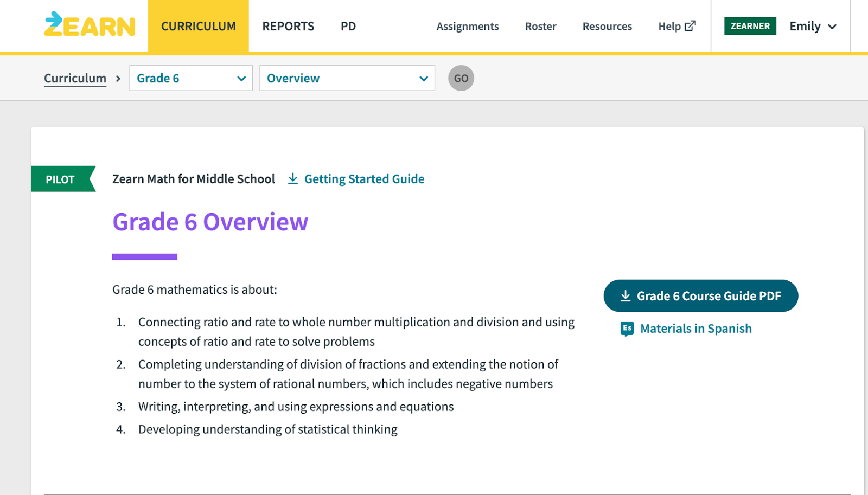Click the Zearn logo
This screenshot has height=495, width=868.
tap(90, 24)
